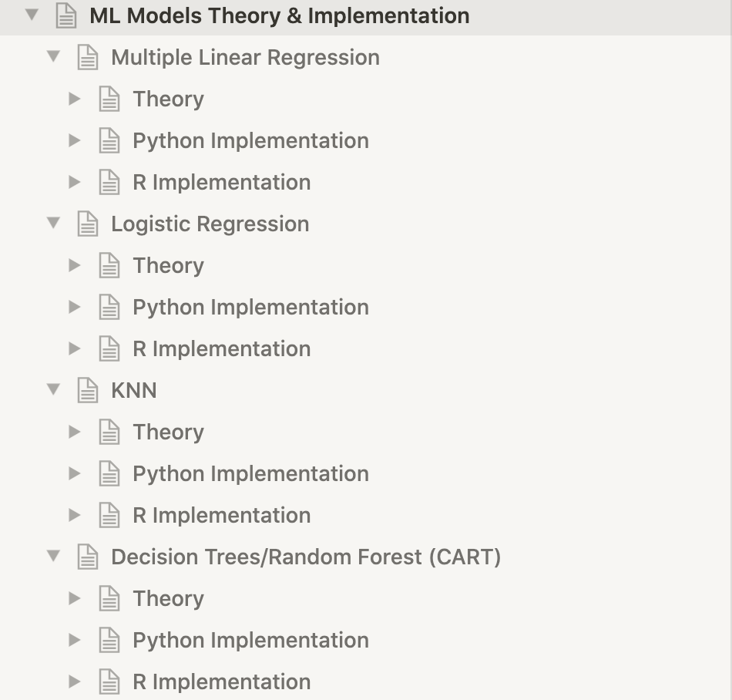Open the Decision Trees/Random Forest (CART) page
Image resolution: width=732 pixels, height=700 pixels.
[x=306, y=557]
